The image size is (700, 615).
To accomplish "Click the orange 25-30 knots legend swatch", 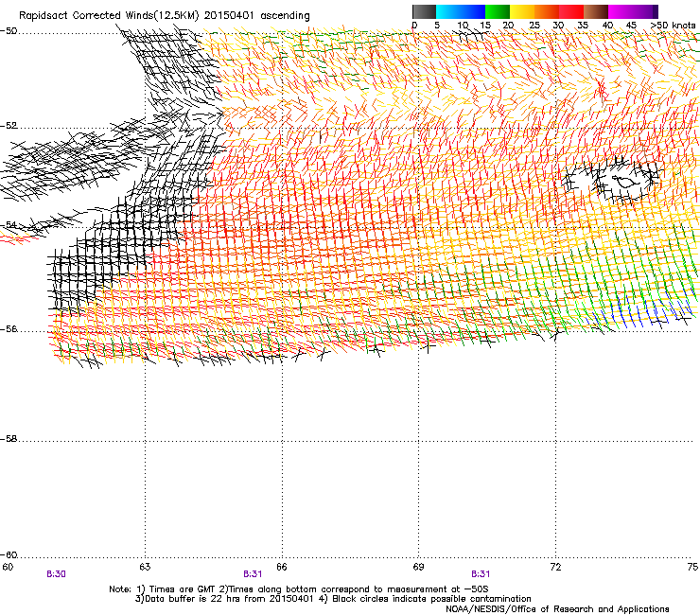I will [x=547, y=11].
